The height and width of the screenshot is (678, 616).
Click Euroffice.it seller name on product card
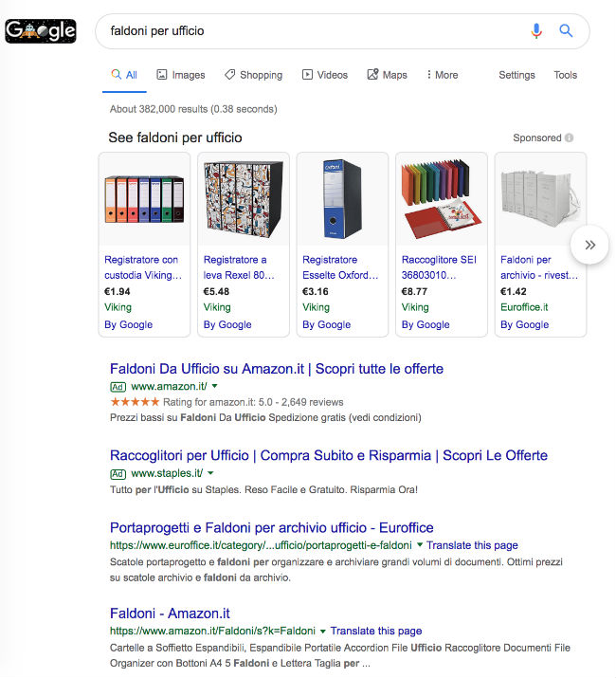[524, 307]
